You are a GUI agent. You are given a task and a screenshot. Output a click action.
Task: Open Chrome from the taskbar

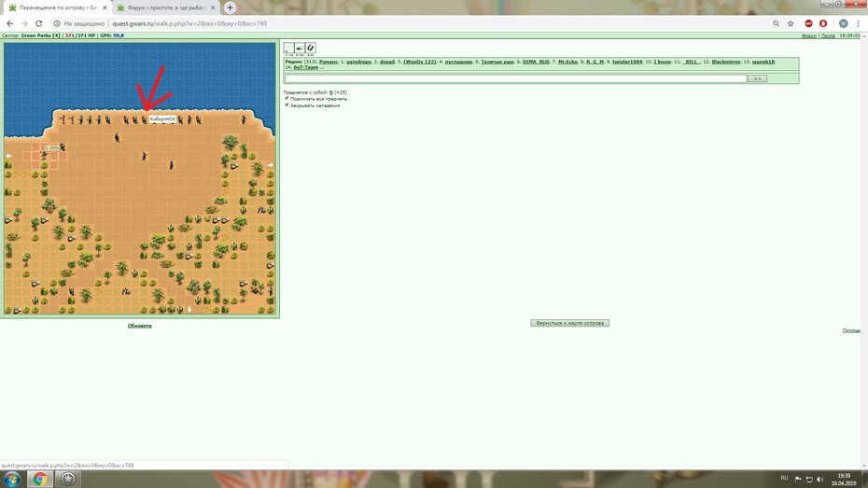[x=40, y=479]
